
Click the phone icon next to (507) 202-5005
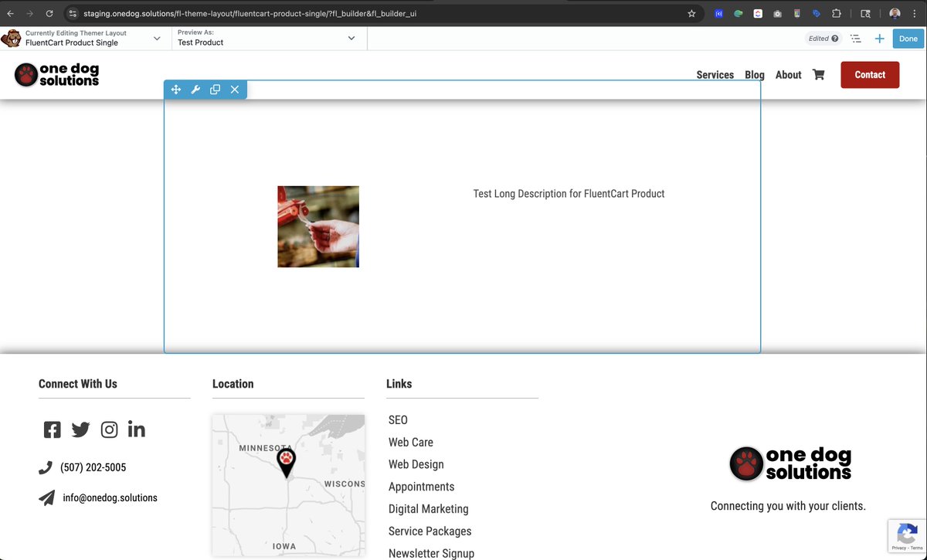(46, 467)
